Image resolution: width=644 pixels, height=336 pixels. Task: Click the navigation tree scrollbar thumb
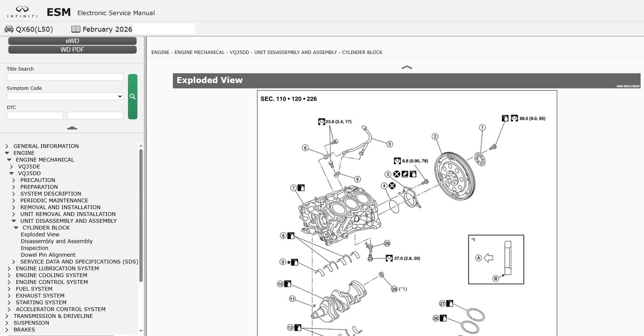pos(141,216)
